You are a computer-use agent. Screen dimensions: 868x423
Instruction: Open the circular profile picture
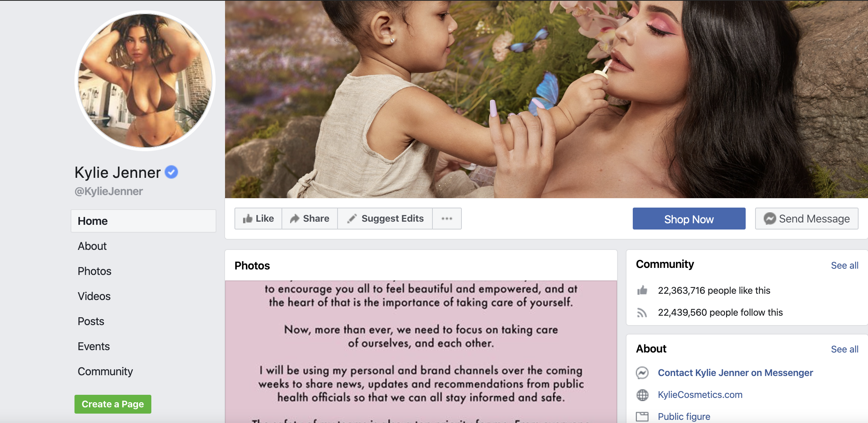[x=145, y=81]
